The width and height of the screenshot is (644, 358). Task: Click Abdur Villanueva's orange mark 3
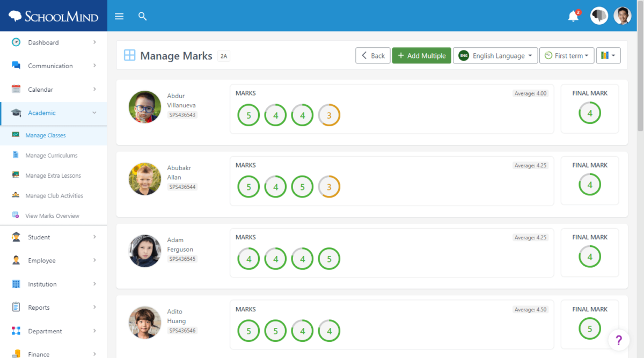329,115
